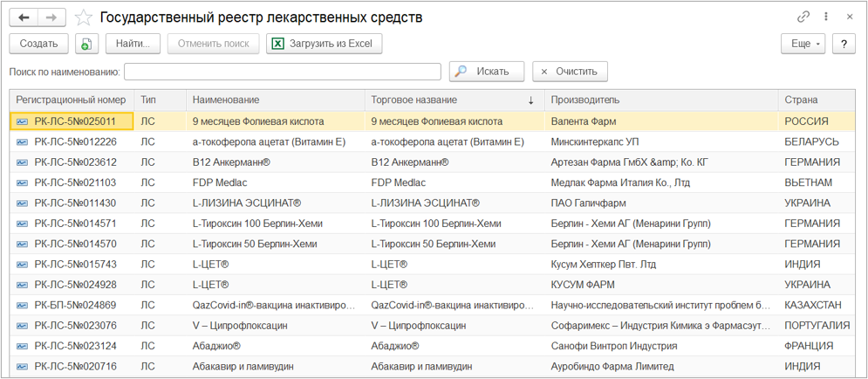Select Абаджио® in Торговое название column
The height and width of the screenshot is (379, 868).
tap(394, 346)
